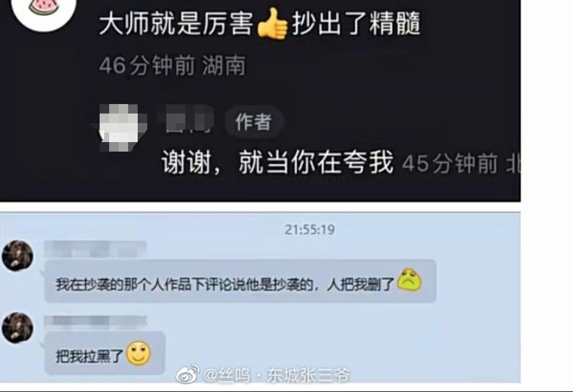The image size is (573, 392).
Task: Click the smiley emoji after 把我拉黑了
Action: click(x=138, y=353)
